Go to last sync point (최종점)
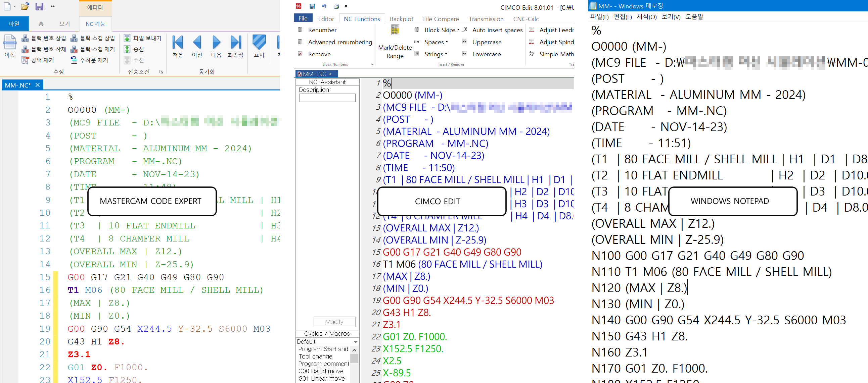Image resolution: width=868 pixels, height=383 pixels. pyautogui.click(x=235, y=43)
